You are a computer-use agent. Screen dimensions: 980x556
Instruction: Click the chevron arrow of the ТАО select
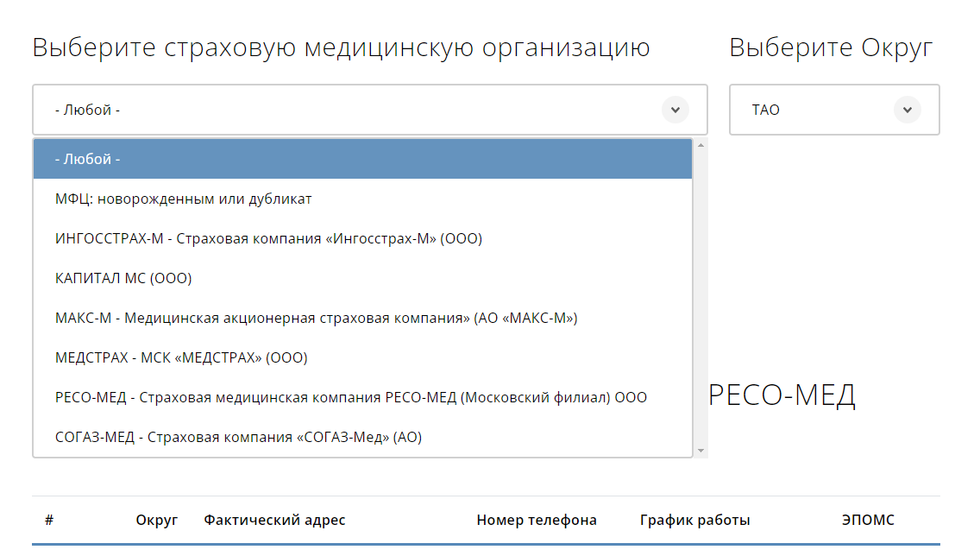tap(907, 110)
